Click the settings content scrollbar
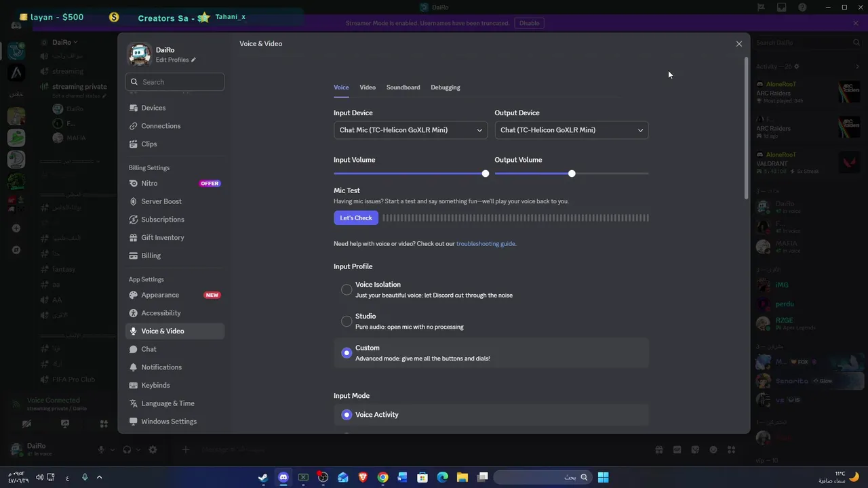 pos(747,127)
